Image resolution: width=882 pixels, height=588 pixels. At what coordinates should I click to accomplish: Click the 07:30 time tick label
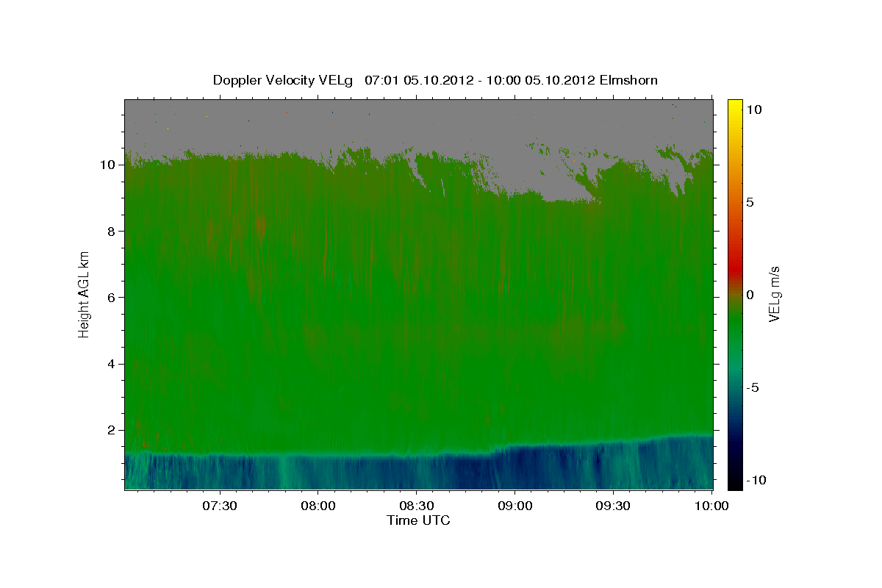click(x=220, y=506)
